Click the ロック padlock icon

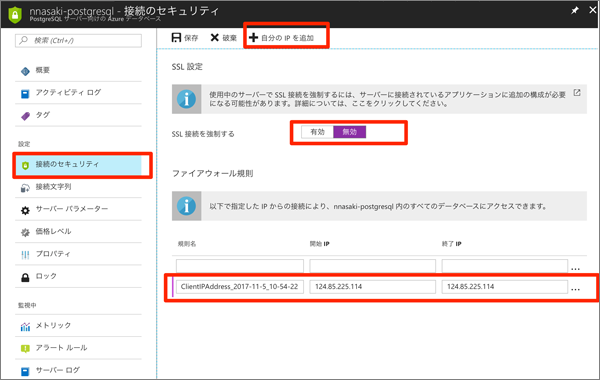[x=25, y=277]
